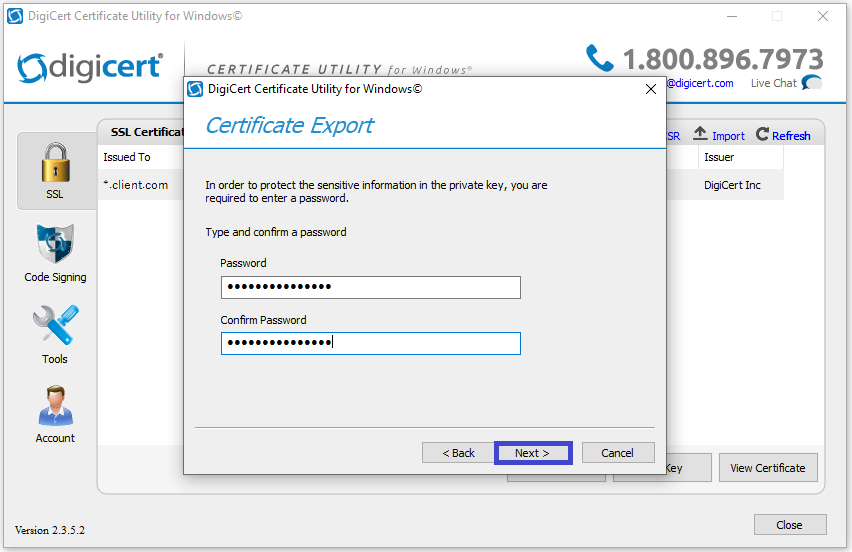This screenshot has width=852, height=552.
Task: Close the Certificate Export dialog
Action: 650,89
